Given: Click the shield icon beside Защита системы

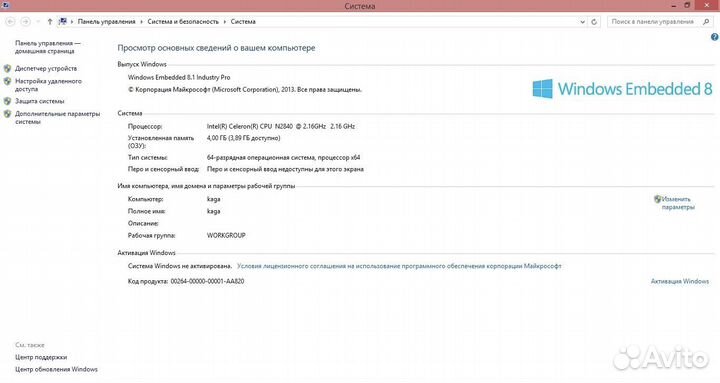Looking at the screenshot, I should coord(7,101).
